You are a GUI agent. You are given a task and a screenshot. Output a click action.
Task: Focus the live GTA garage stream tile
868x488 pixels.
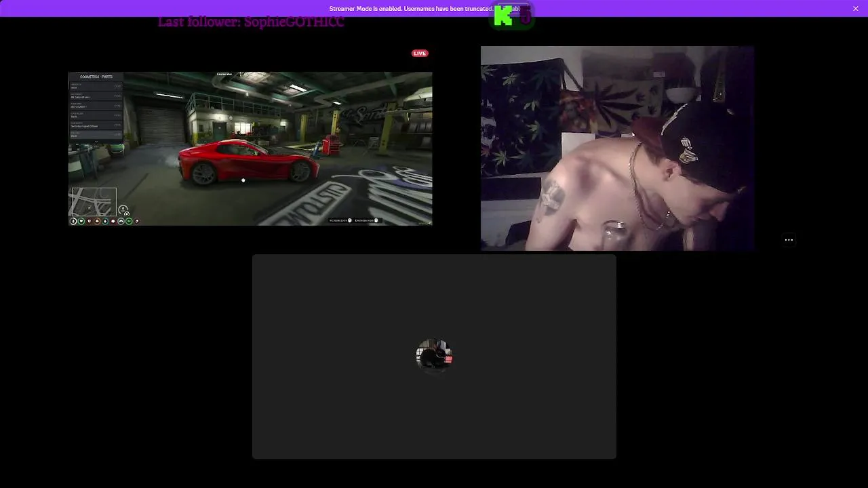pyautogui.click(x=250, y=148)
